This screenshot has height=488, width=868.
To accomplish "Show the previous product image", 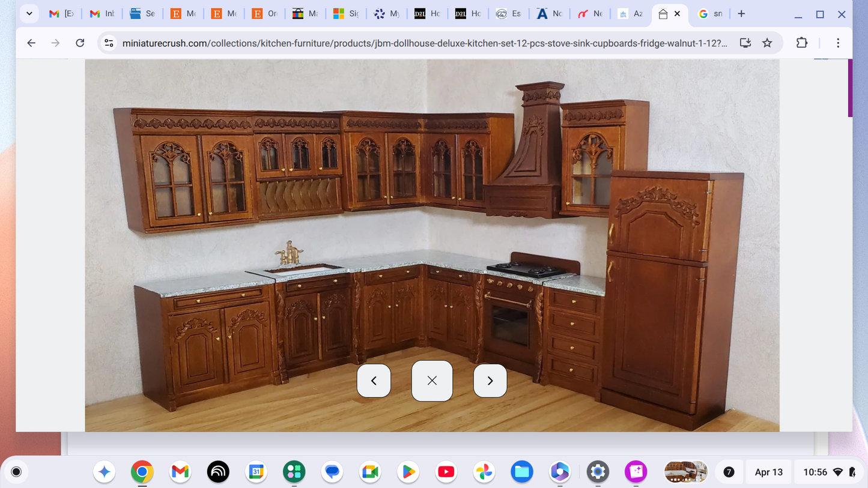I will 374,381.
